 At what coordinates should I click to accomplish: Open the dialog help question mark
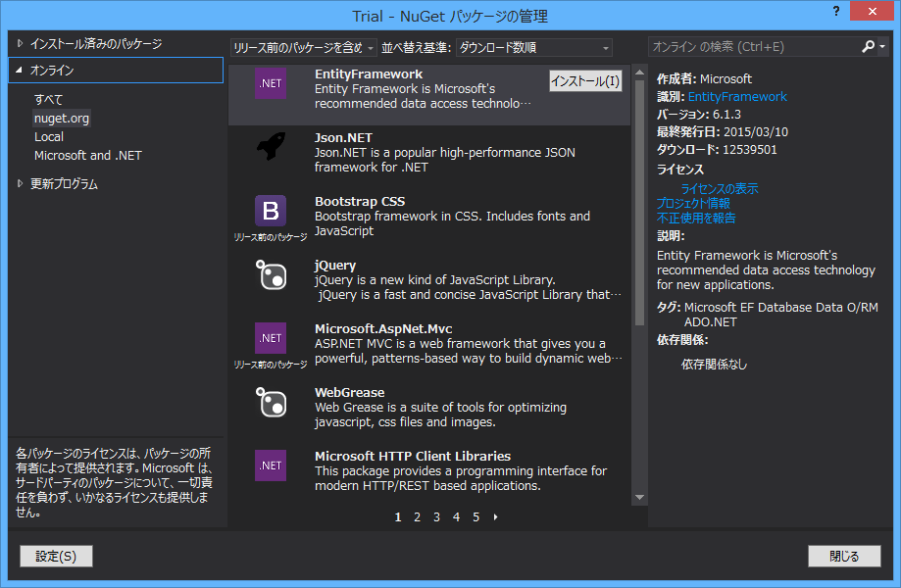tap(834, 12)
